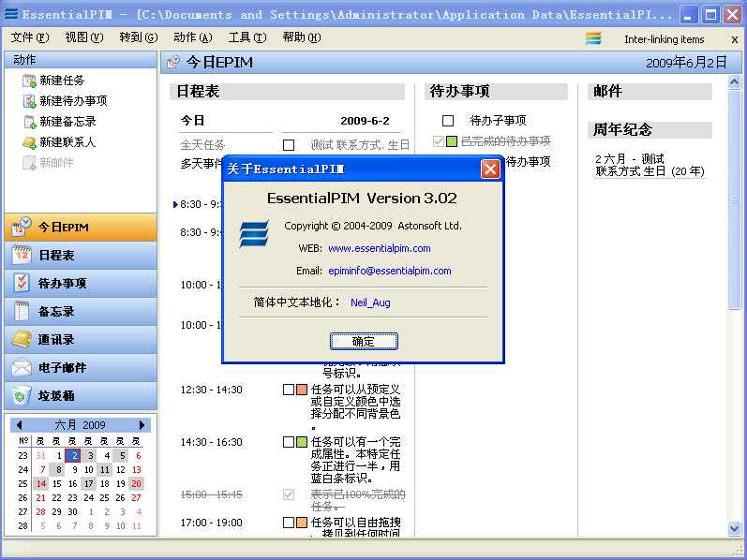Click the EssentialPIM logo in About dialog
Viewport: 747px width, 560px height.
click(254, 233)
